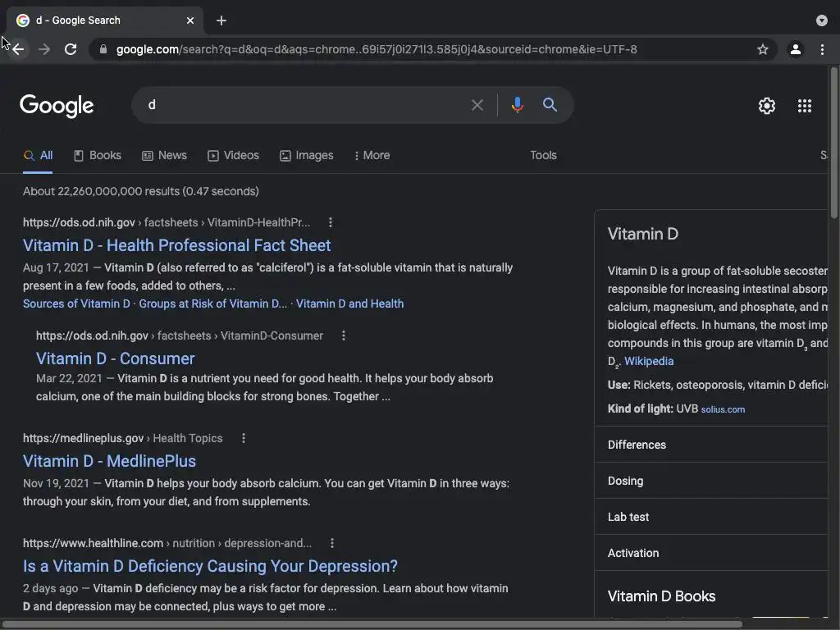
Task: Start voice search with the microphone icon
Action: (x=517, y=105)
